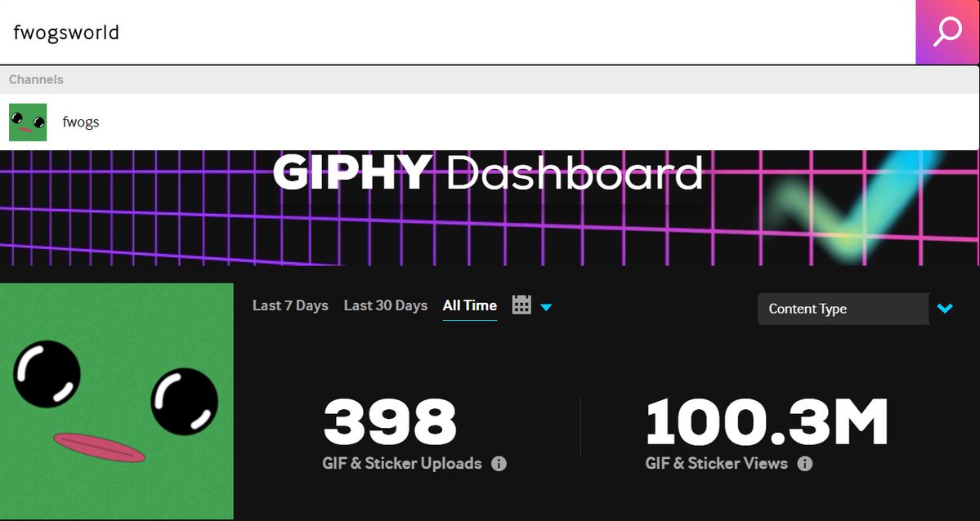The image size is (980, 521).
Task: Click the GIF & Sticker Uploads label
Action: click(x=402, y=464)
